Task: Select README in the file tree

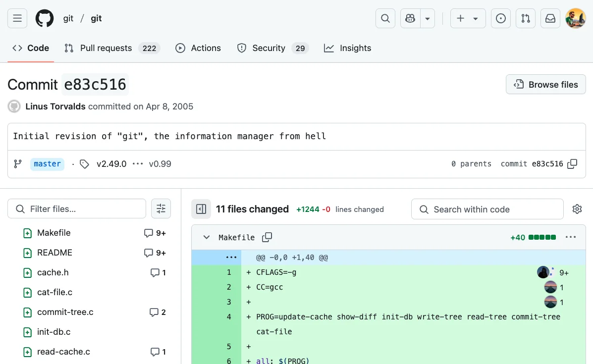Action: [x=54, y=253]
